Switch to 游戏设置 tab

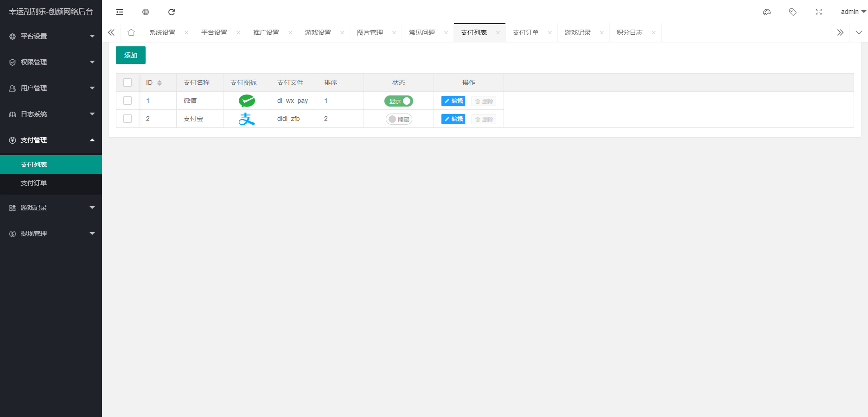click(x=318, y=32)
